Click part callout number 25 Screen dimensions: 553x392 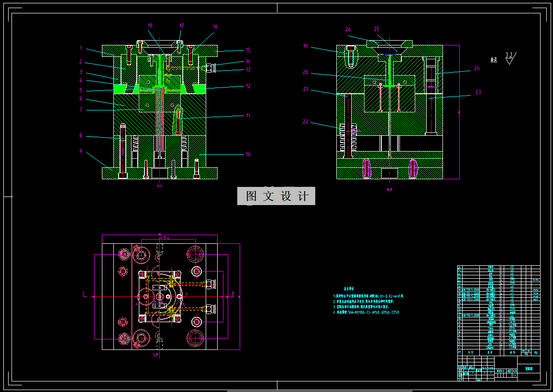pyautogui.click(x=376, y=29)
